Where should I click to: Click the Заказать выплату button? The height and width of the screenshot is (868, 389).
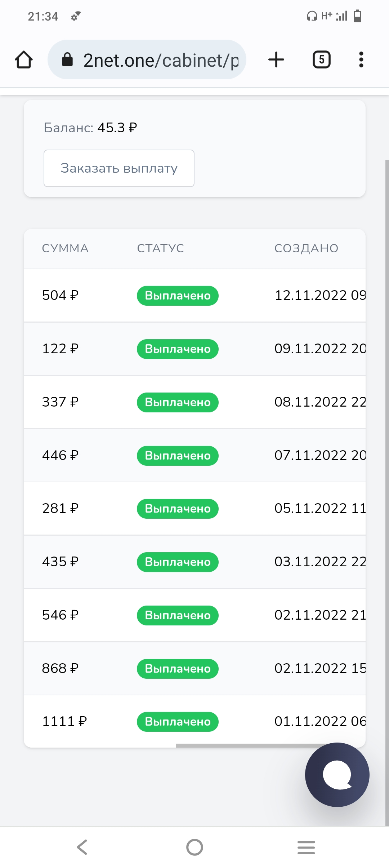pyautogui.click(x=119, y=168)
